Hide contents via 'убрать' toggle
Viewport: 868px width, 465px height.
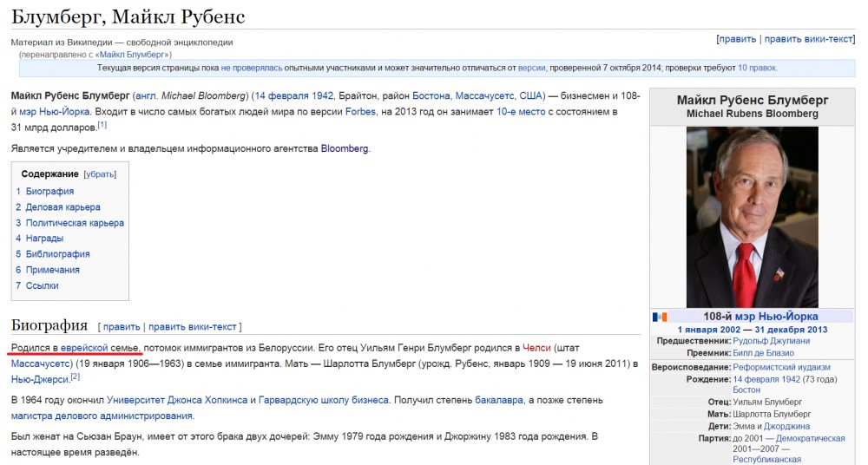(x=100, y=174)
